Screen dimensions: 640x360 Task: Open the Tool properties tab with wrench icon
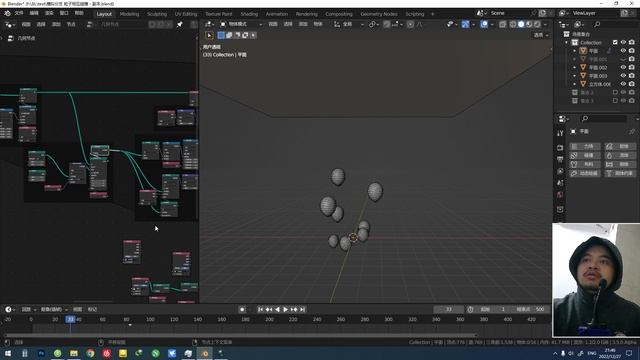[x=560, y=133]
